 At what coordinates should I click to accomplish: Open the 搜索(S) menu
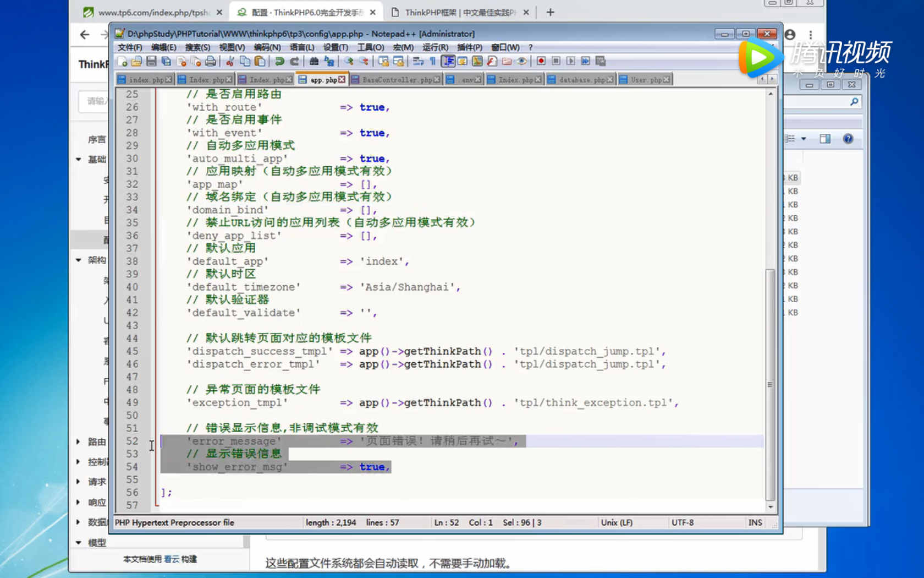click(x=197, y=47)
